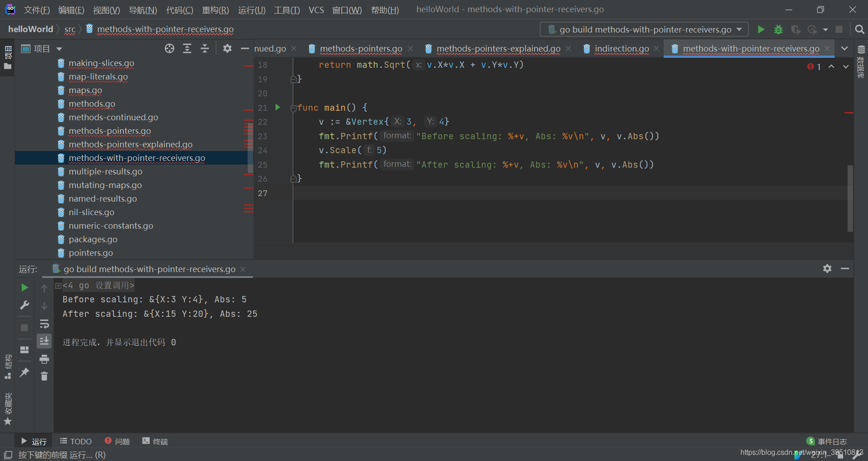Open the 收藏夹 side panel

[x=8, y=409]
